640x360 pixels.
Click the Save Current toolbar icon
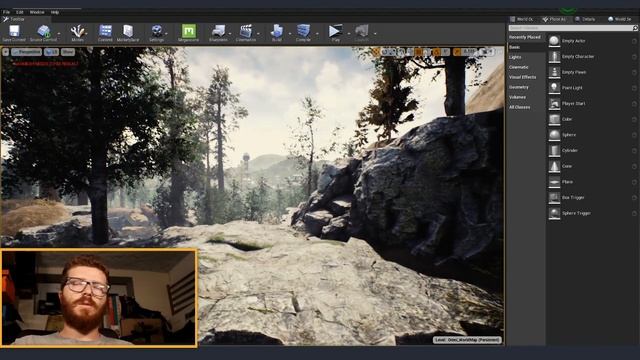tap(14, 31)
